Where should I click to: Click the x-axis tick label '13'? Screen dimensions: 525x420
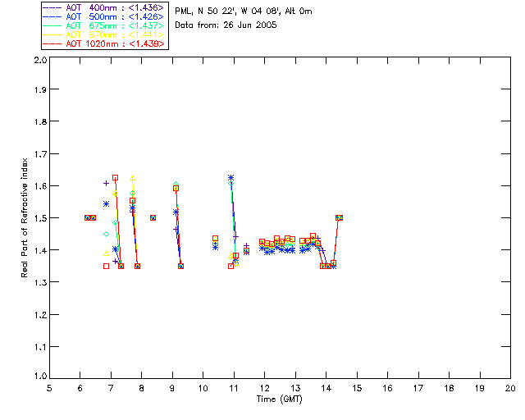pos(295,388)
